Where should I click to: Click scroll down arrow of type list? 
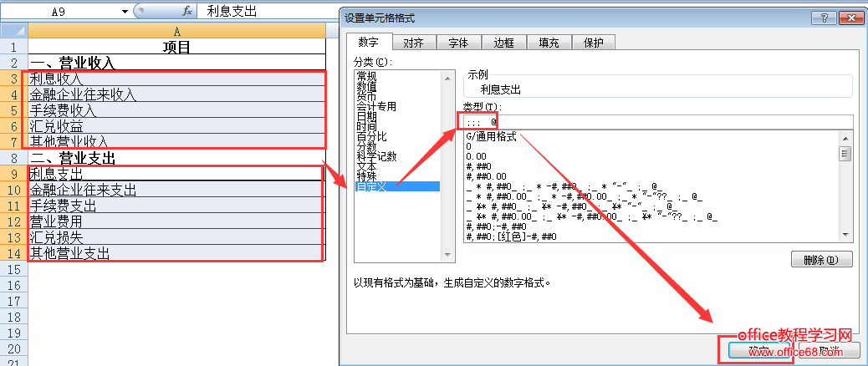(845, 235)
